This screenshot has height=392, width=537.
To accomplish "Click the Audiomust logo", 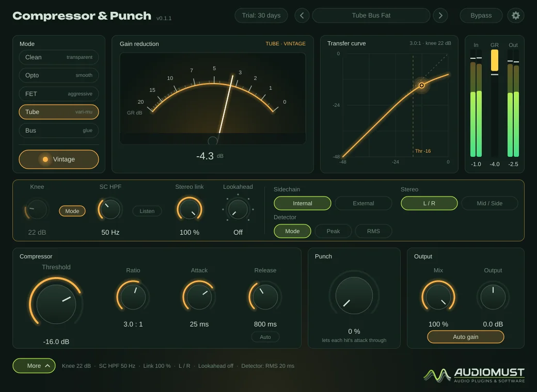I will (474, 375).
